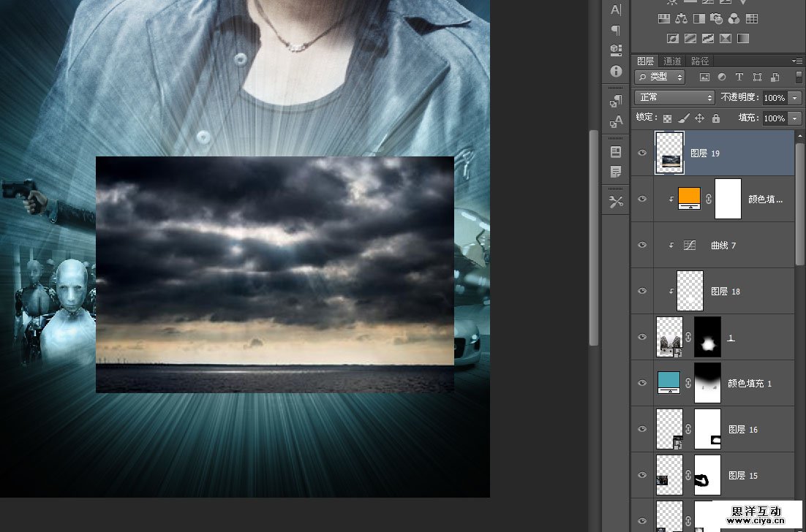The height and width of the screenshot is (532, 806).
Task: Click the Photo Filter adjustment icon
Action: pyautogui.click(x=717, y=19)
